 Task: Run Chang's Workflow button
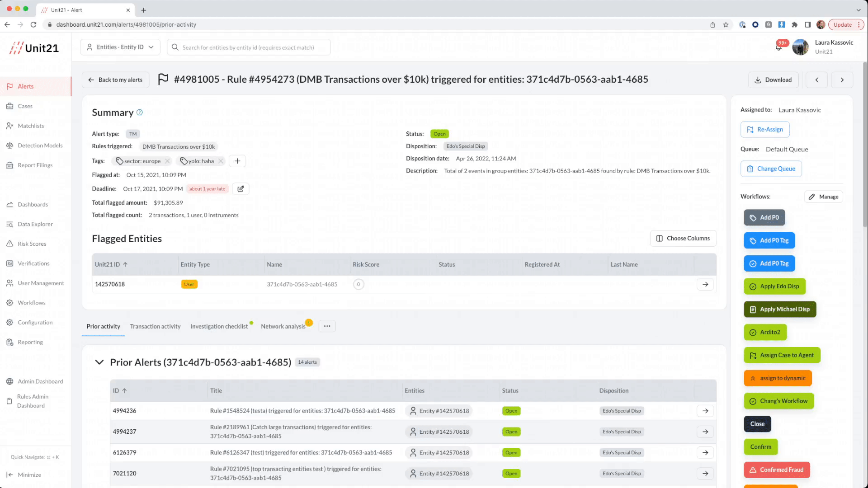coord(778,401)
